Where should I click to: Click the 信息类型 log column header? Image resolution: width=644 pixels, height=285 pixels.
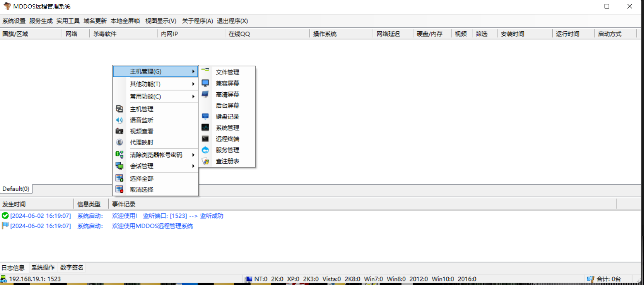click(91, 204)
